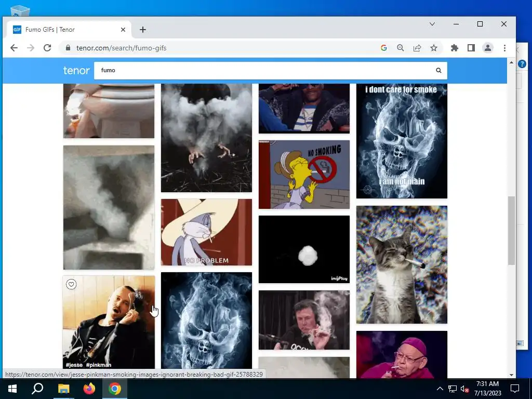Toggle the Chrome side panel
Viewport: 532px width, 399px height.
click(x=471, y=48)
